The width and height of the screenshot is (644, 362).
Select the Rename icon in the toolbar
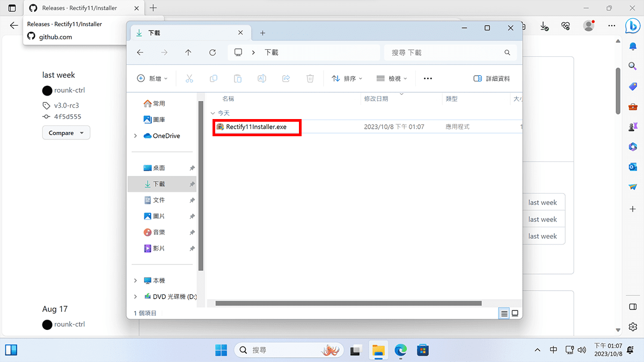[261, 78]
